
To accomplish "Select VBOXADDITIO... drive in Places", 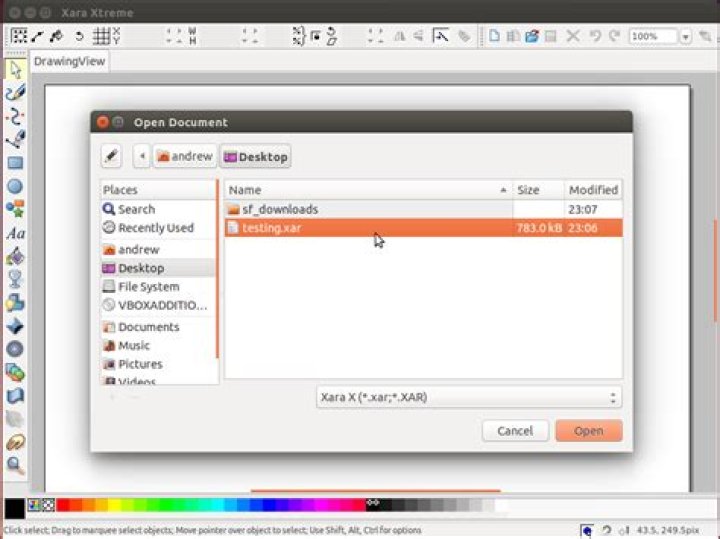I will (x=158, y=305).
